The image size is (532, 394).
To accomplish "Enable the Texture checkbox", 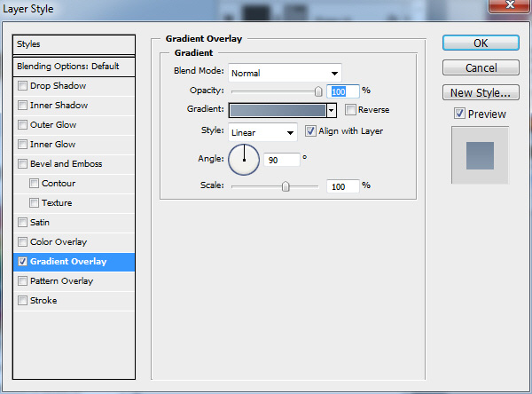I will (x=34, y=203).
